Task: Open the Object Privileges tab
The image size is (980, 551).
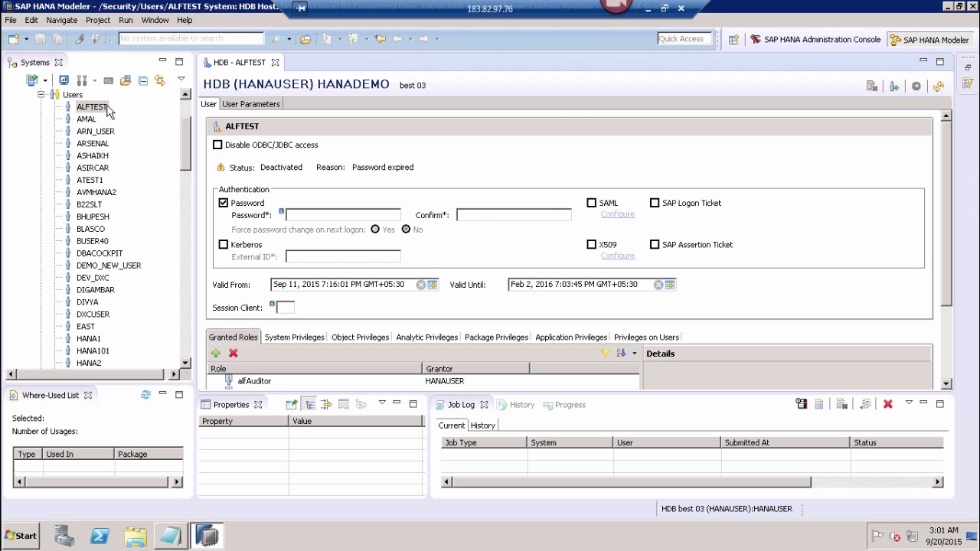Action: (x=360, y=337)
